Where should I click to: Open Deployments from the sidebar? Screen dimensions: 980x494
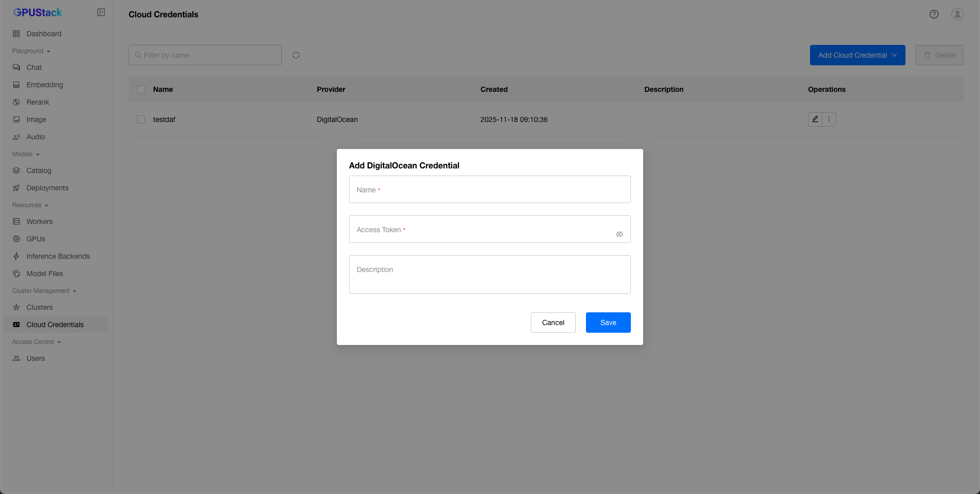(47, 188)
